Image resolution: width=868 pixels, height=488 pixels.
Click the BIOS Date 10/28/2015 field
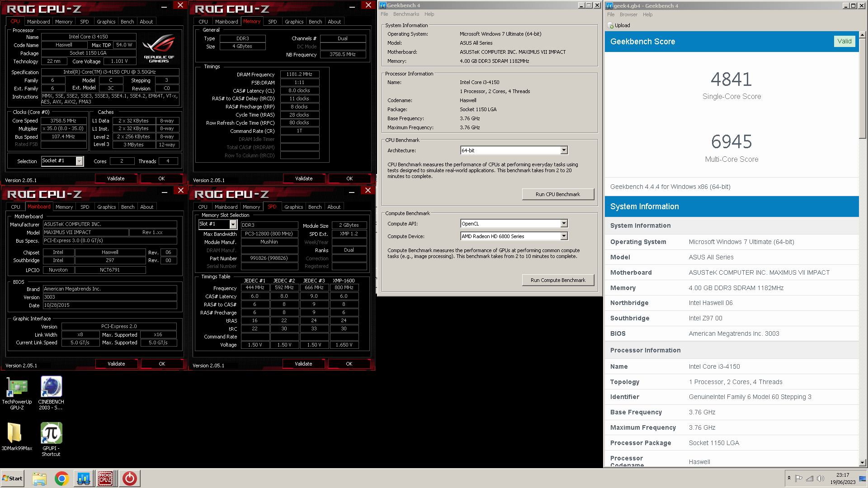(110, 305)
